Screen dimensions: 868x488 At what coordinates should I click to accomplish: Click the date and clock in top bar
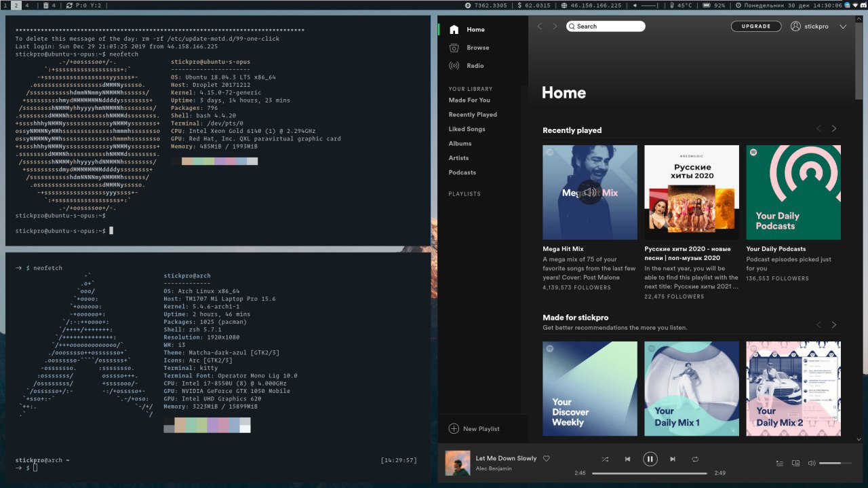point(789,5)
